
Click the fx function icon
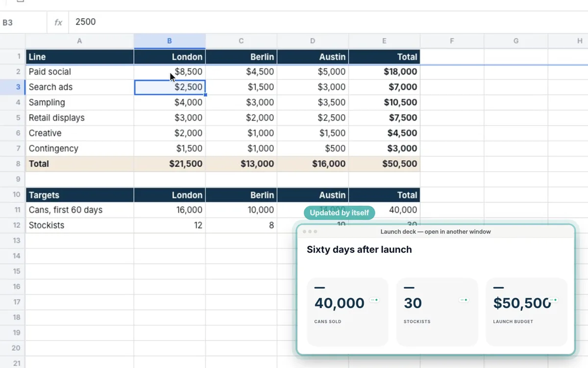point(58,22)
